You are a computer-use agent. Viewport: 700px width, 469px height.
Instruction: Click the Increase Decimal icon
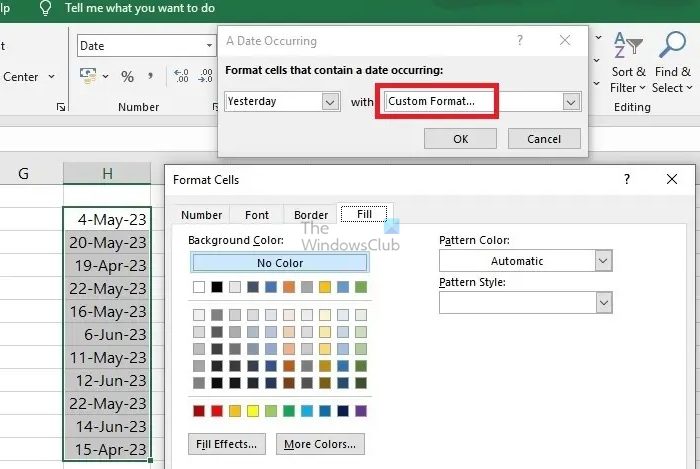click(181, 77)
